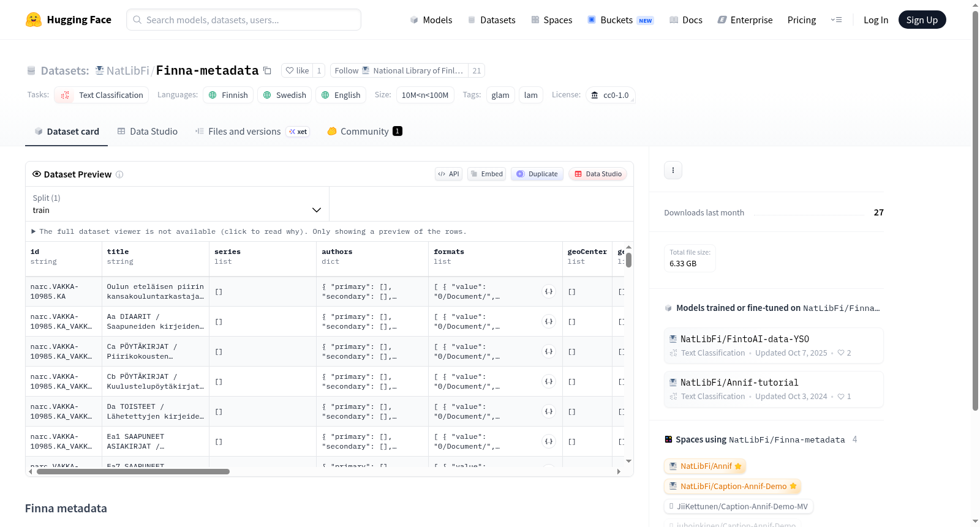Open the navigation overflow menu icon
This screenshot has height=527, width=980.
(x=836, y=20)
